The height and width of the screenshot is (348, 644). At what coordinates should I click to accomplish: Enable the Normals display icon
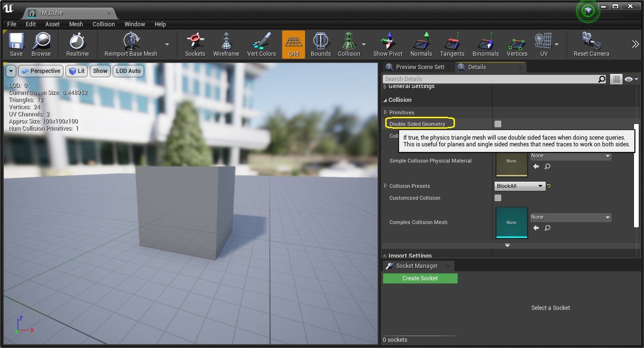(421, 44)
